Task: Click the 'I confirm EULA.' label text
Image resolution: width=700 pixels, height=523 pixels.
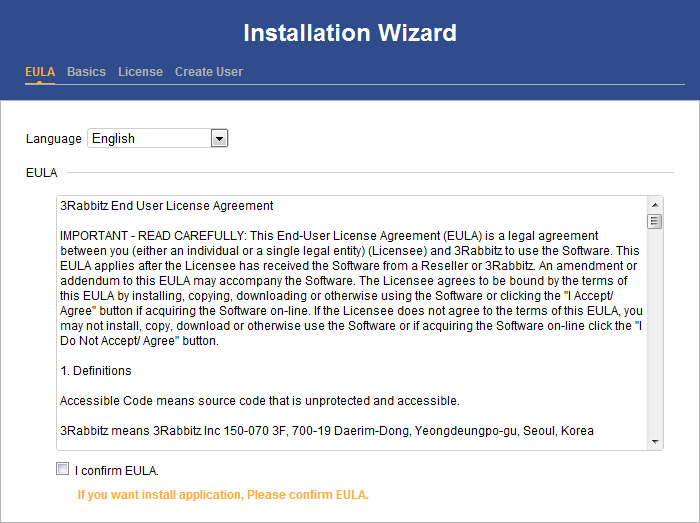Action: coord(117,471)
